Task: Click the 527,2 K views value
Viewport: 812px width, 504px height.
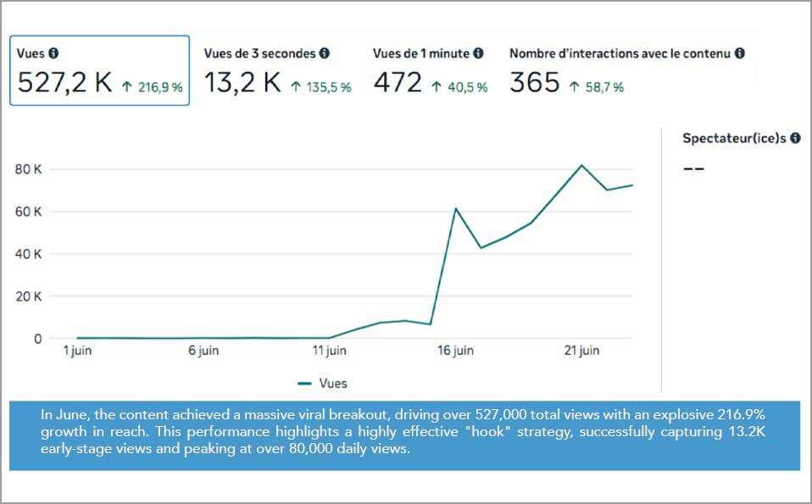Action: pos(65,83)
